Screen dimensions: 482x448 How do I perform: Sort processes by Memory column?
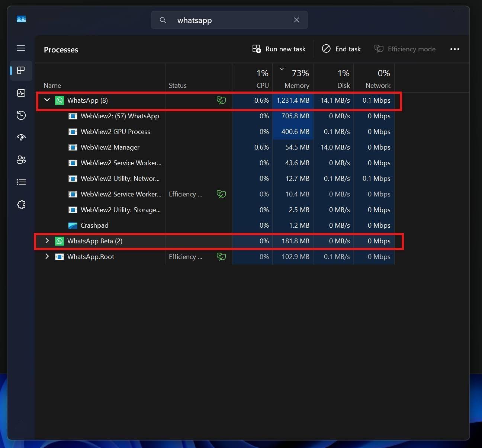296,85
